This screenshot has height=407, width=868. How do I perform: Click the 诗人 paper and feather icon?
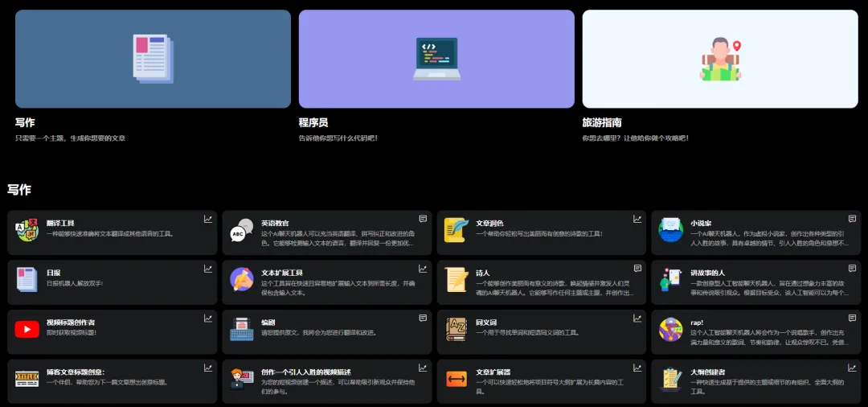(457, 280)
